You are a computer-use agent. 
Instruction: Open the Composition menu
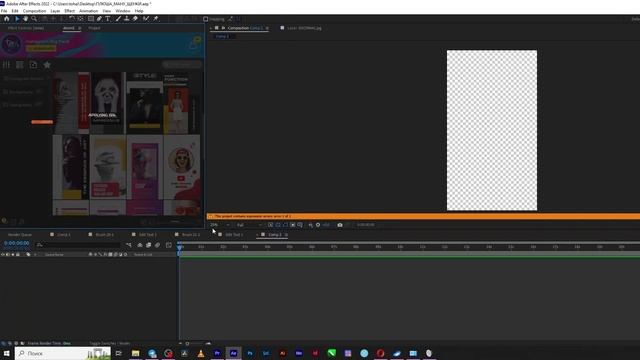(34, 11)
